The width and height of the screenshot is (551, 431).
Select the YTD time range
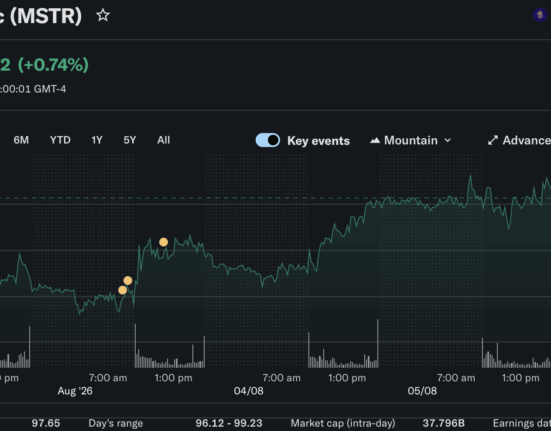tap(60, 140)
